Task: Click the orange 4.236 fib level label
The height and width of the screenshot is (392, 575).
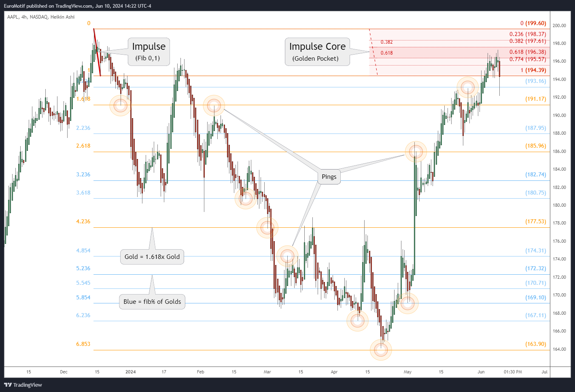Action: [x=83, y=221]
